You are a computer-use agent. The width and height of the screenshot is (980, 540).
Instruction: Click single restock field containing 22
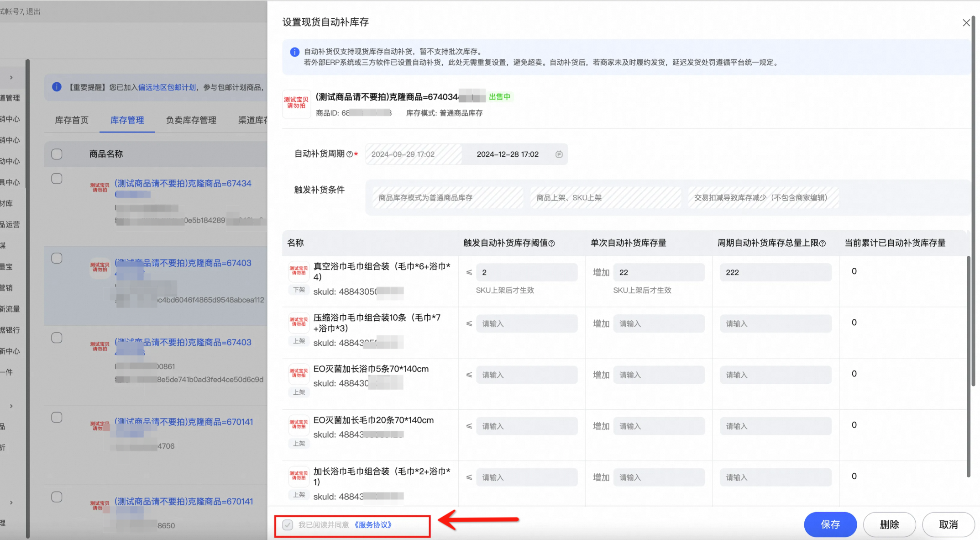point(659,272)
